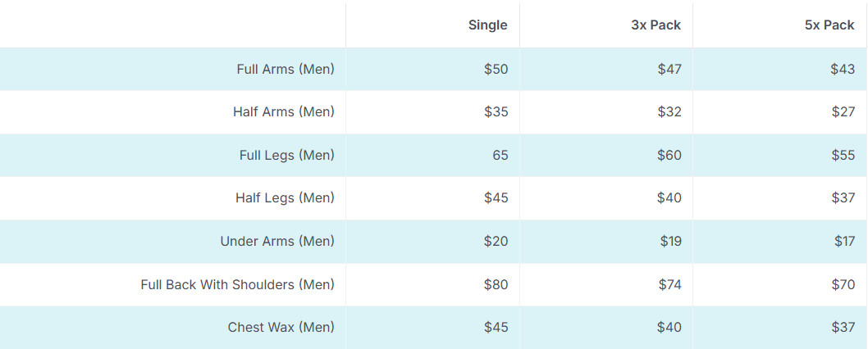The width and height of the screenshot is (868, 349).
Task: Click the $19 three-pack price for Under Arms
Action: coord(671,241)
